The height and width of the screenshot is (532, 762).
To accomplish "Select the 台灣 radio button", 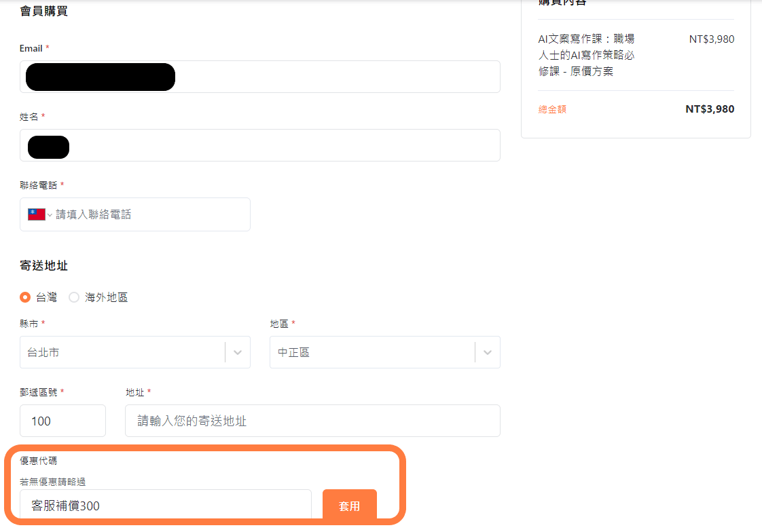I will pyautogui.click(x=25, y=297).
